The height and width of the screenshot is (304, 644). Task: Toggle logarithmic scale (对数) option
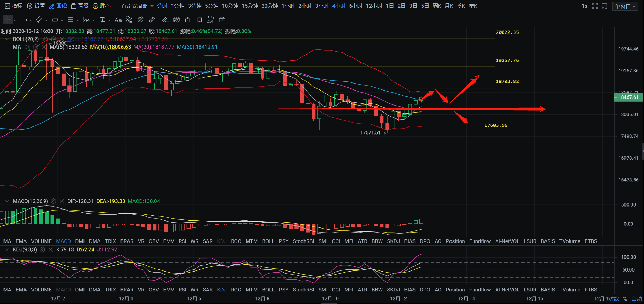[x=613, y=299]
